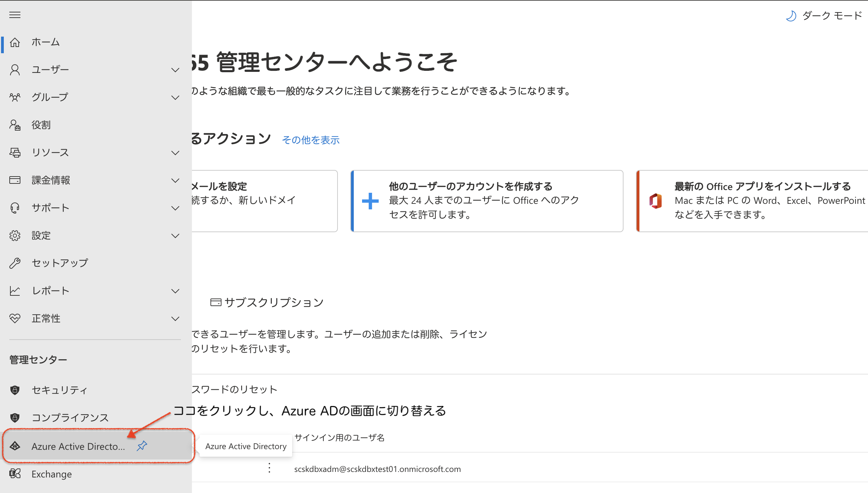This screenshot has width=868, height=493.
Task: Click the Roles (役割) icon
Action: pos(15,125)
